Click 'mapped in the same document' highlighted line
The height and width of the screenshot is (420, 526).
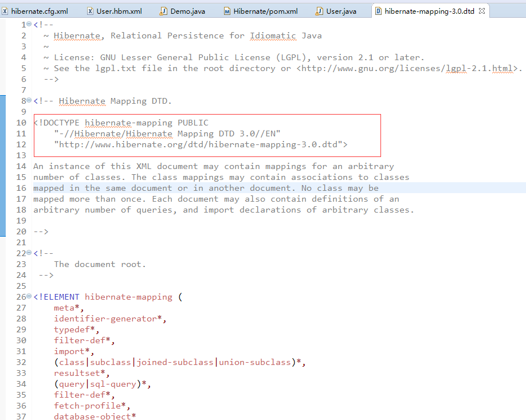[x=206, y=188]
